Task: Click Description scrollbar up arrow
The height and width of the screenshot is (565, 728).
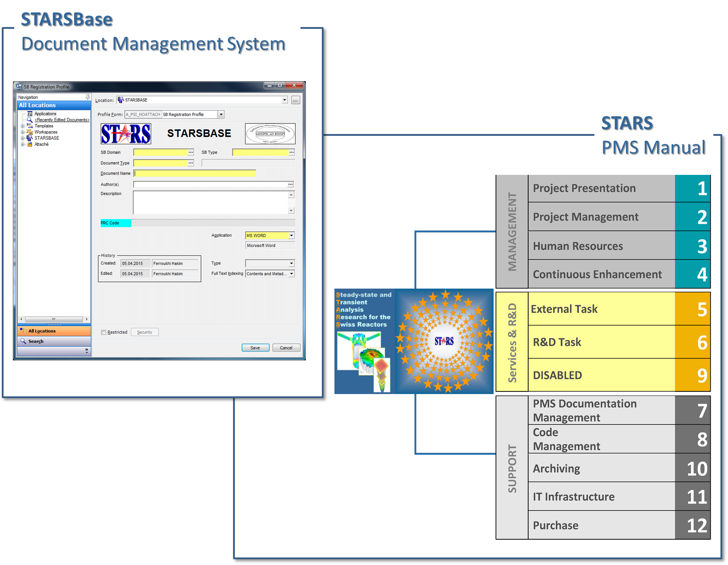Action: pos(291,195)
